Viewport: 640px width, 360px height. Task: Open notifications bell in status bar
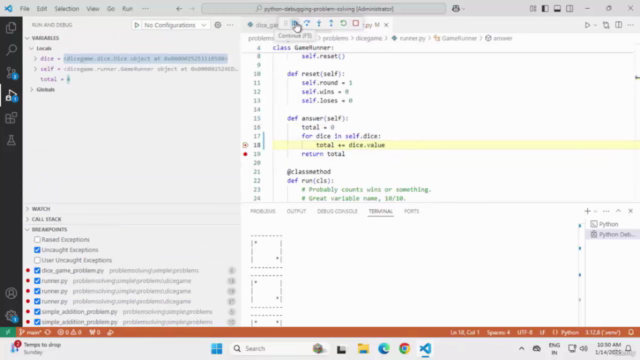click(631, 332)
